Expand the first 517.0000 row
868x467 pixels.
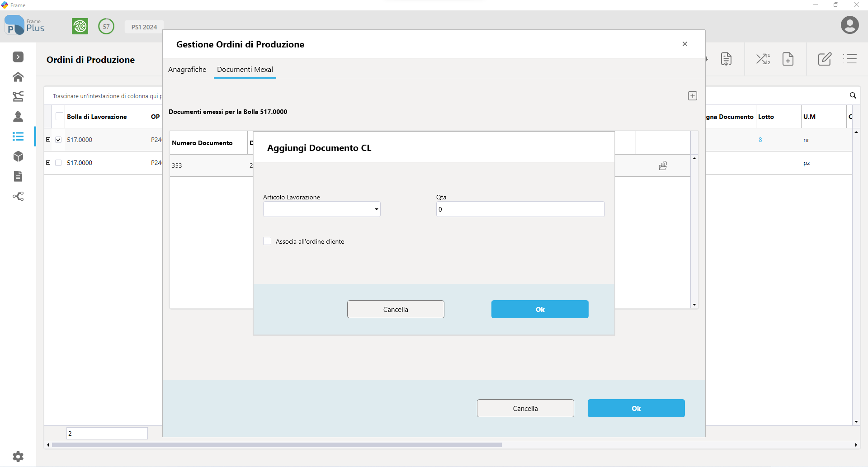click(x=48, y=140)
